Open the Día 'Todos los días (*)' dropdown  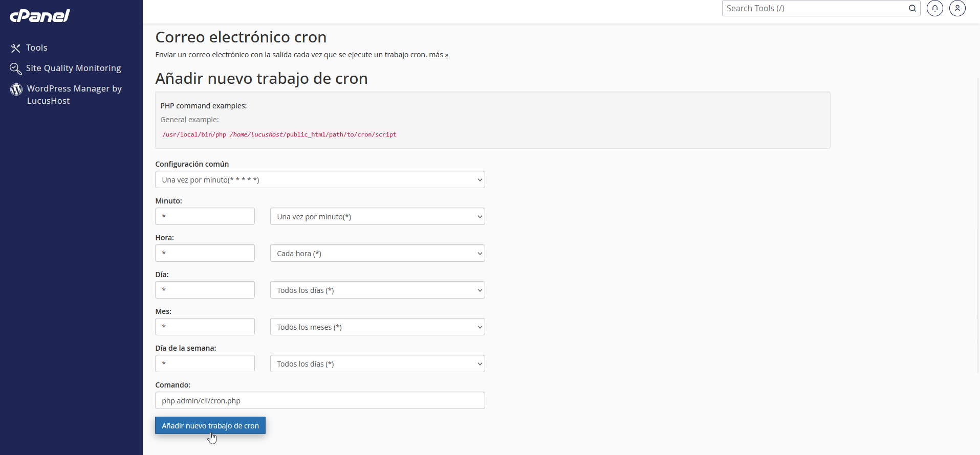pos(378,290)
